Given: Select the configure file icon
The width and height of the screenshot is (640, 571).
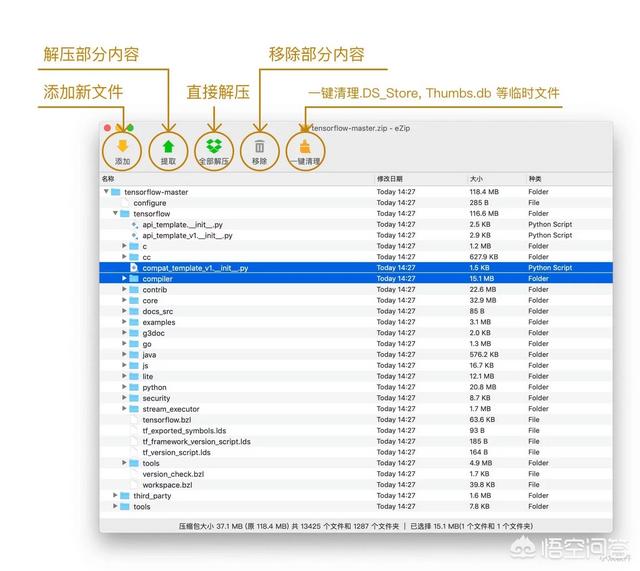Looking at the screenshot, I should click(x=125, y=202).
